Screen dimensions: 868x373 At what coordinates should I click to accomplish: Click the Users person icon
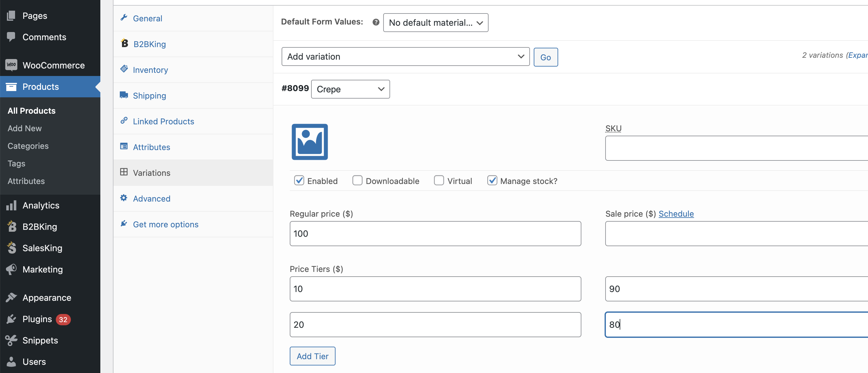[11, 361]
